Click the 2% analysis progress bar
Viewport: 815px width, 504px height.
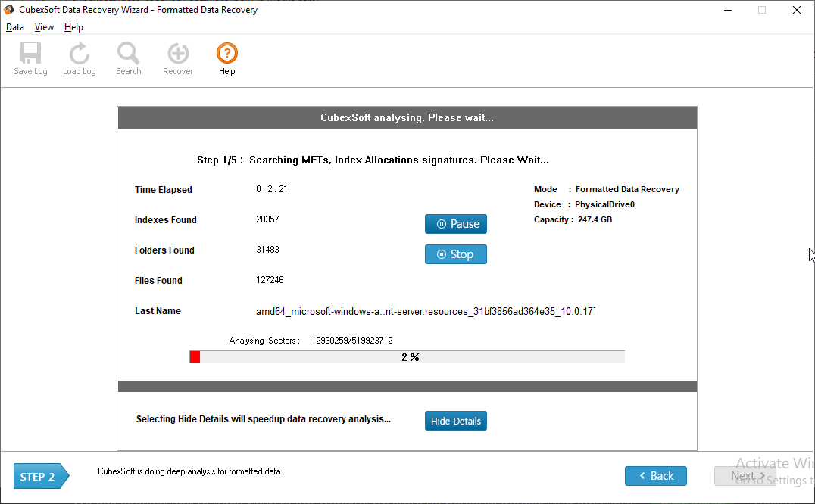click(x=407, y=357)
